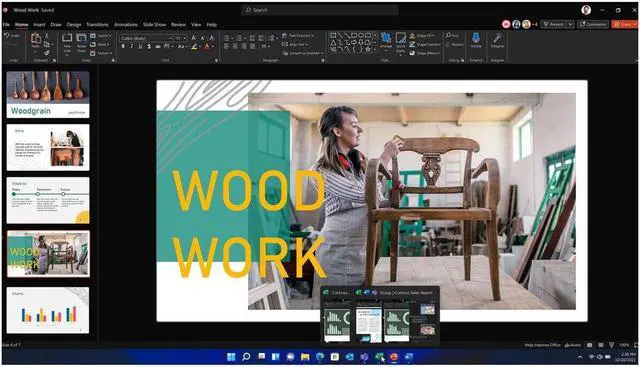Open the Shape Outline dropdown
This screenshot has width=640, height=367.
coord(424,44)
